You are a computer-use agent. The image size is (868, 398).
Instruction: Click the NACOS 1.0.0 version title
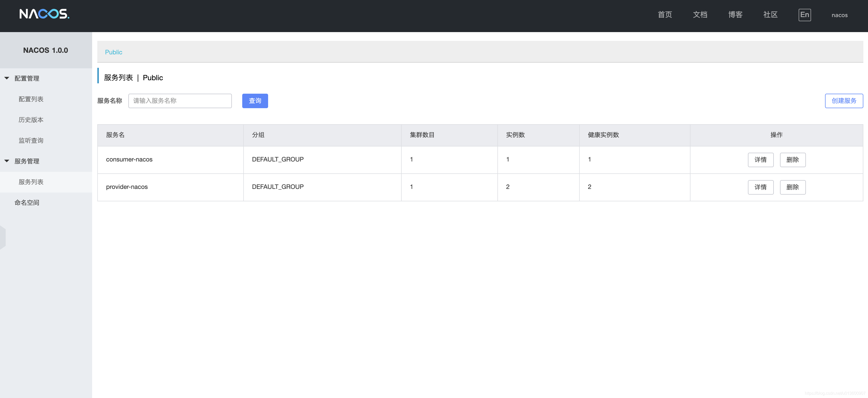coord(46,50)
